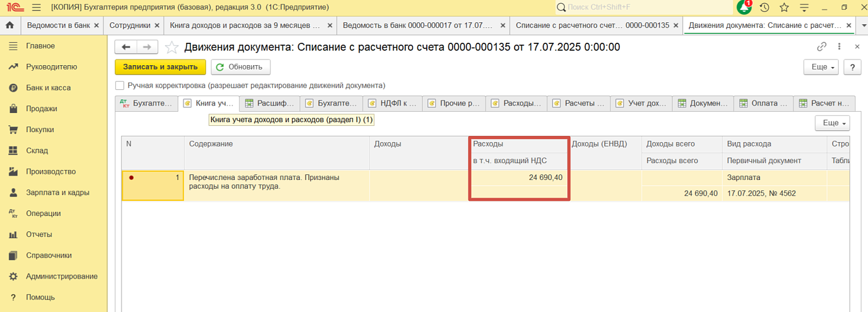868x312 pixels.
Task: Close the Сотрудники tab
Action: 157,25
